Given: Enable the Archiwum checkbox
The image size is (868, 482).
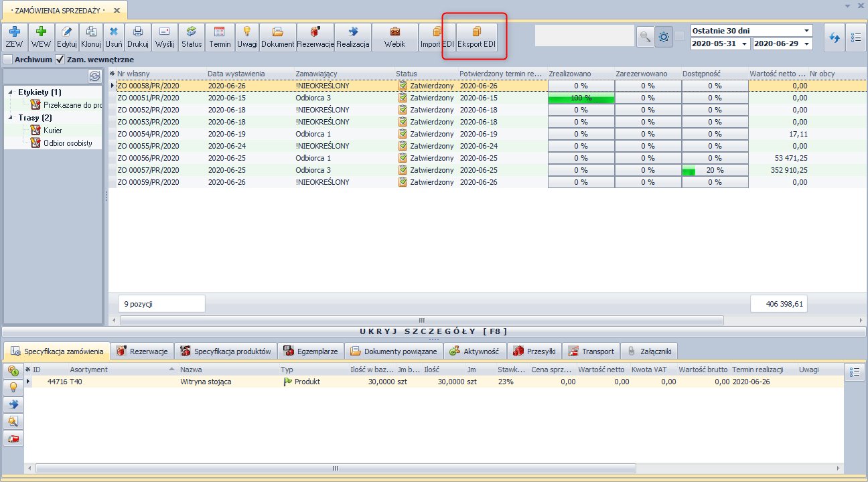Looking at the screenshot, I should (x=8, y=60).
